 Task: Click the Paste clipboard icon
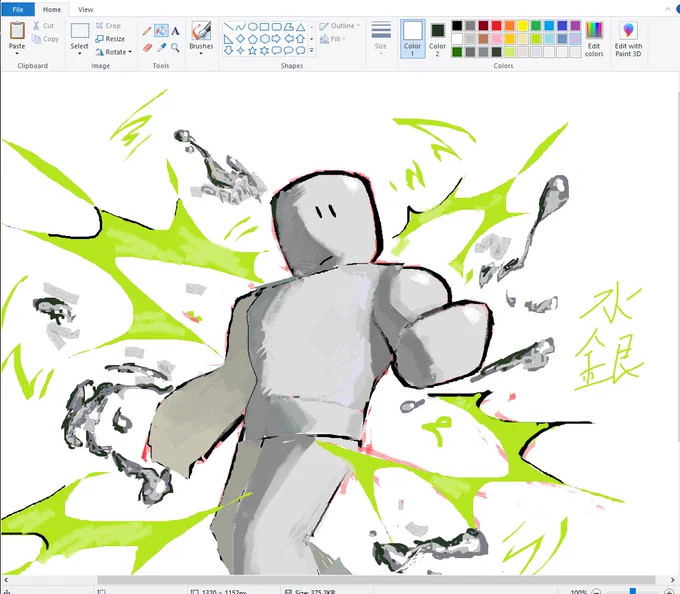click(x=17, y=31)
